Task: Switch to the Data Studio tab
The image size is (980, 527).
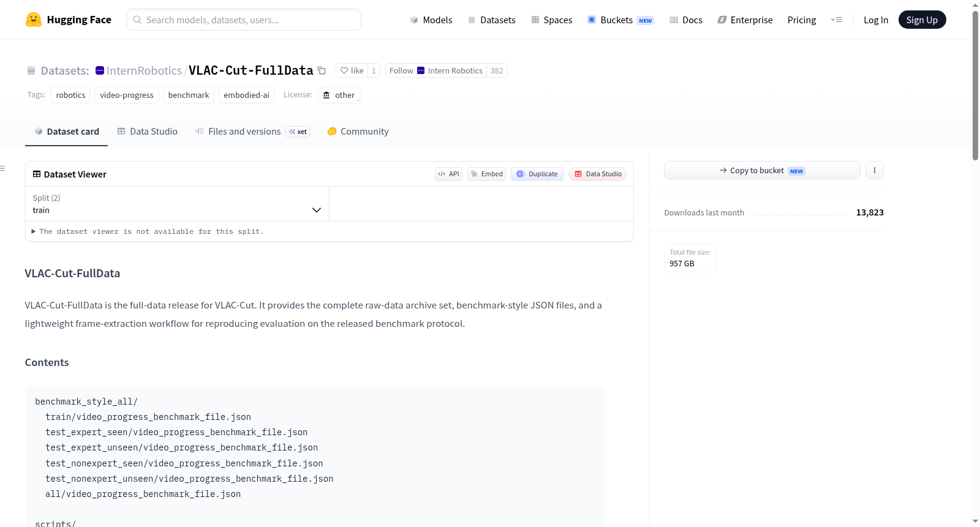Action: point(148,132)
